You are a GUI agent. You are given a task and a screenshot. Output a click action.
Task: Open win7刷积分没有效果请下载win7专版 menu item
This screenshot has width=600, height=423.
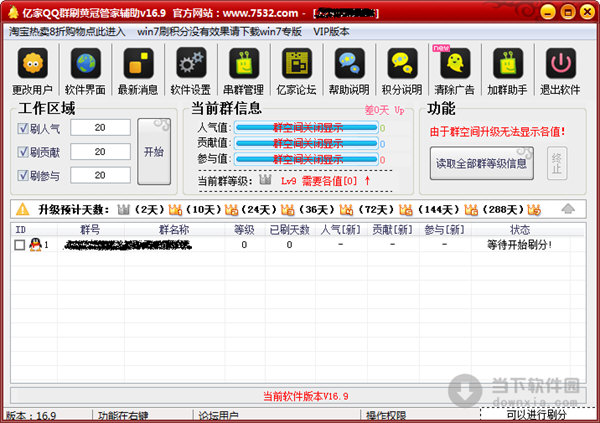pyautogui.click(x=219, y=32)
